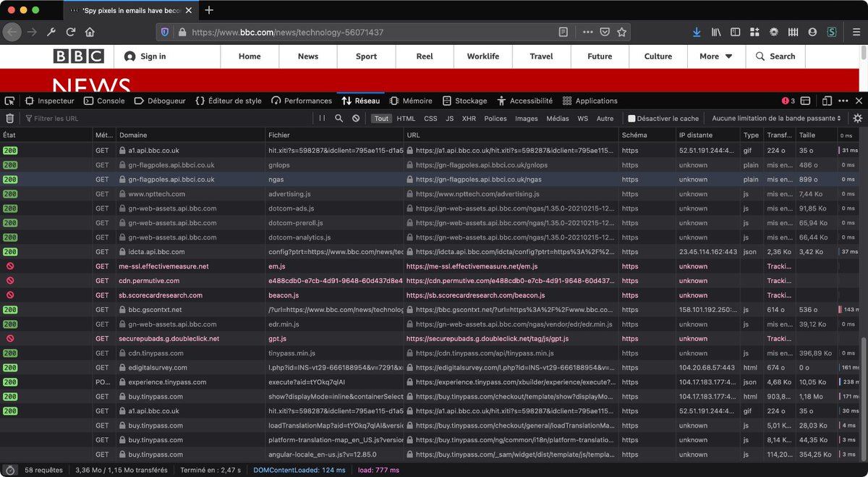Image resolution: width=868 pixels, height=477 pixels.
Task: Open the Firefox library icon
Action: pyautogui.click(x=717, y=32)
